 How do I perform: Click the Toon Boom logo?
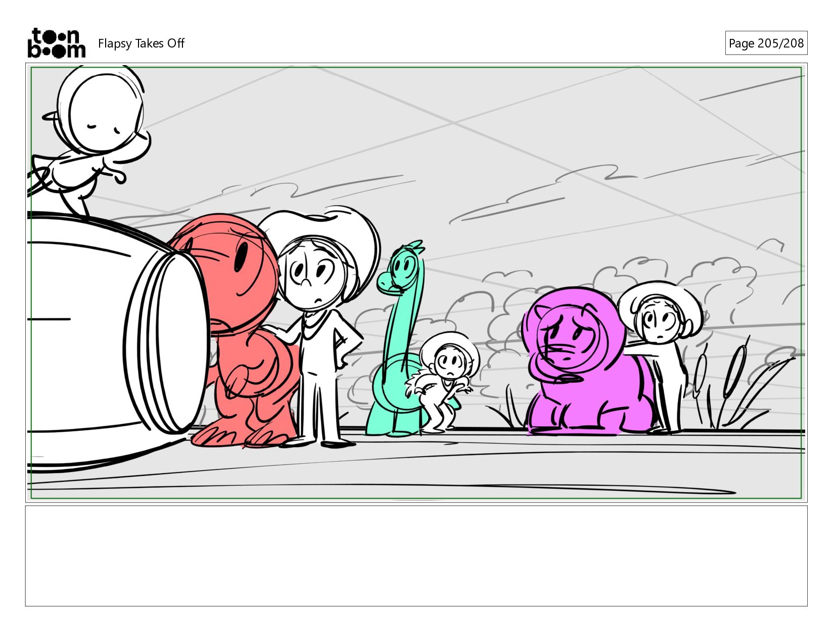(56, 43)
